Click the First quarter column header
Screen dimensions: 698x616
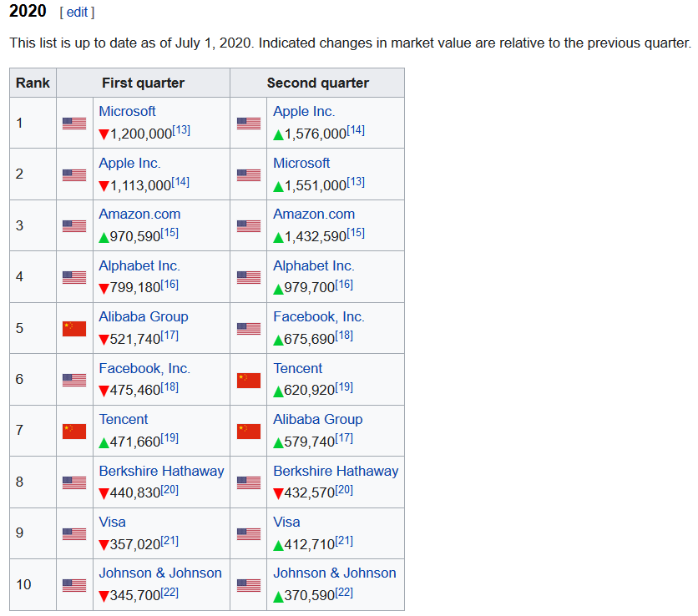click(x=143, y=83)
